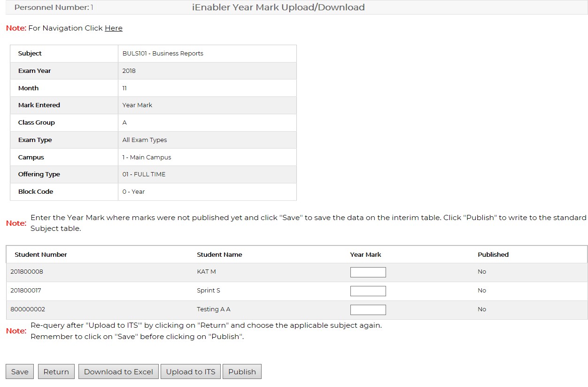588x387 pixels.
Task: Click the Published column header
Action: coord(493,254)
